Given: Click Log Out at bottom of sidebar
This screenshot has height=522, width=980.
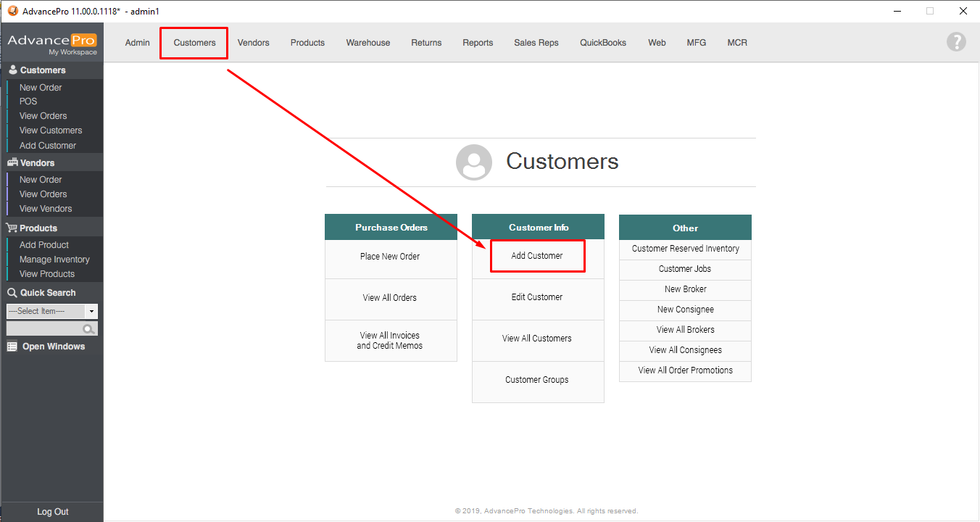Looking at the screenshot, I should pyautogui.click(x=52, y=512).
